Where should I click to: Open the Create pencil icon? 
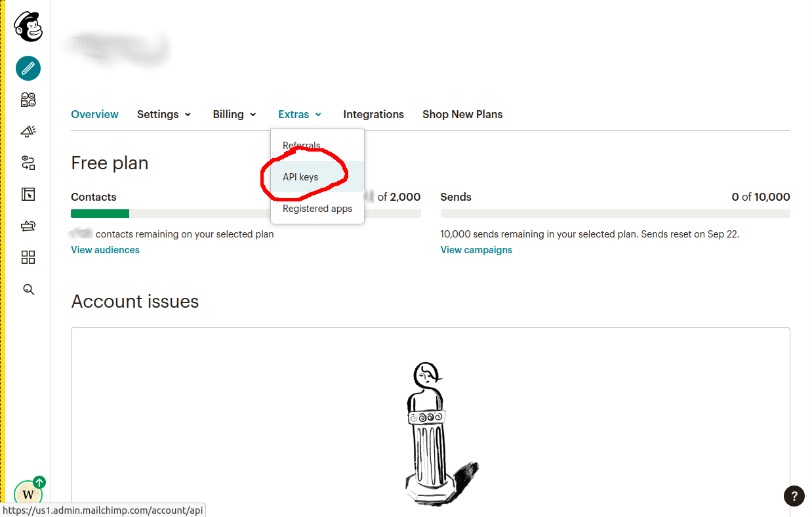pos(28,68)
